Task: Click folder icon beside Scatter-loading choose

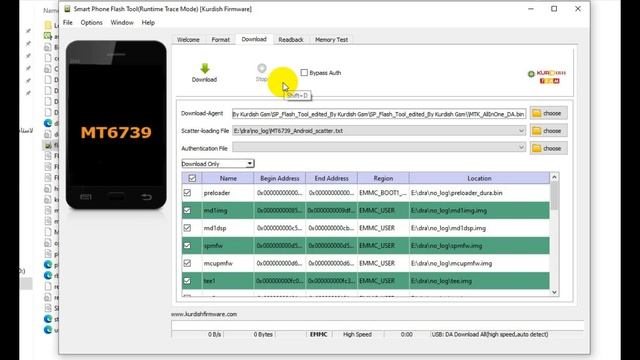Action: tap(537, 131)
